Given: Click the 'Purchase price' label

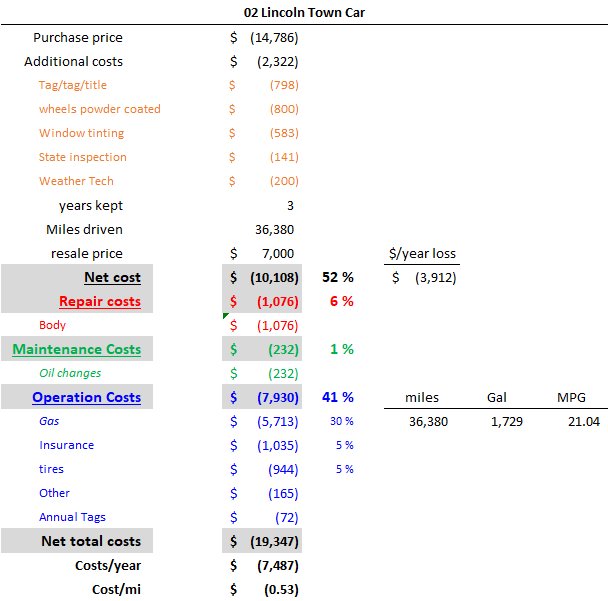Looking at the screenshot, I should [x=78, y=37].
